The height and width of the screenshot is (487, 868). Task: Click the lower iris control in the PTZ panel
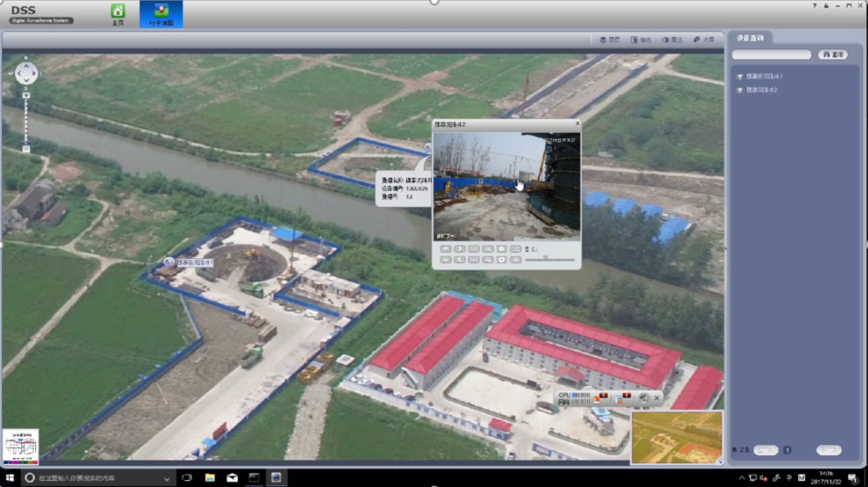pos(501,260)
